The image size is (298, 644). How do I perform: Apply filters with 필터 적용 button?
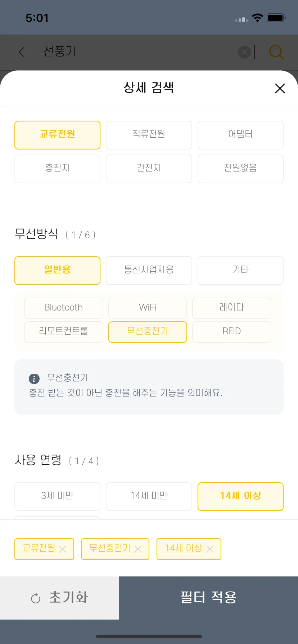[x=208, y=598]
